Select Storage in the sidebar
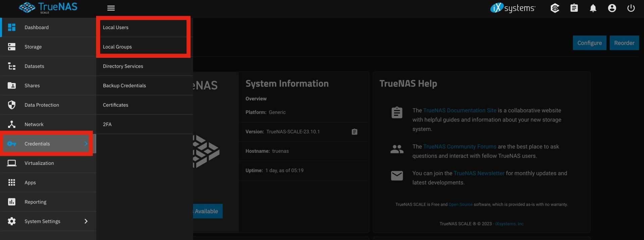644x240 pixels. pyautogui.click(x=48, y=47)
